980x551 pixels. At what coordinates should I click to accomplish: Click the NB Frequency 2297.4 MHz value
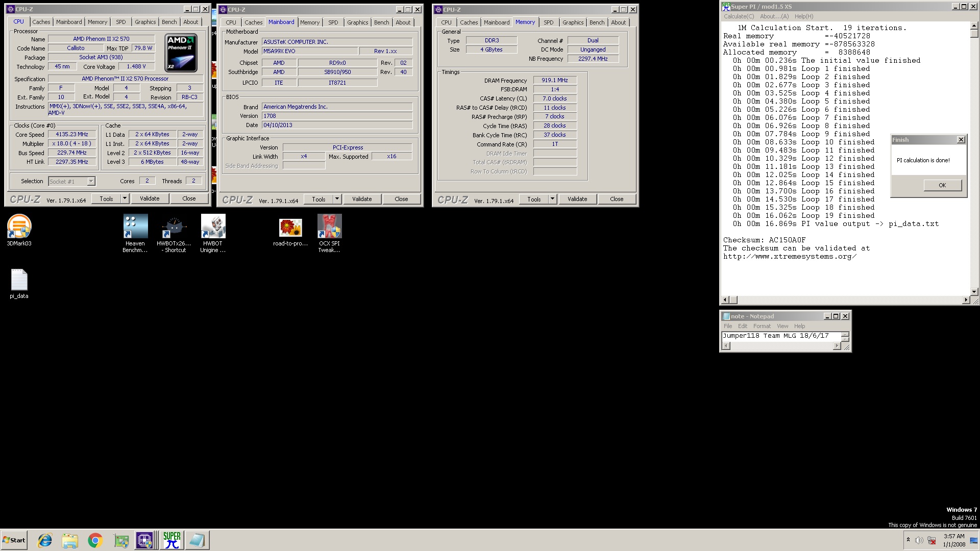pyautogui.click(x=593, y=59)
